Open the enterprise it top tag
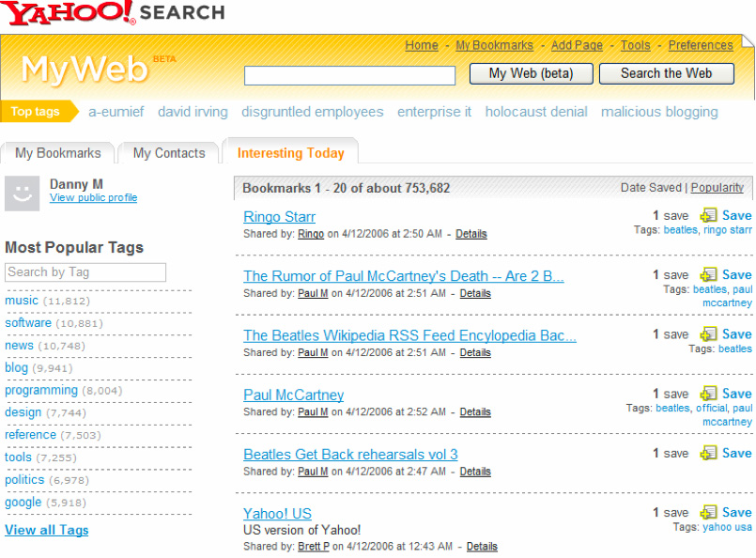 (x=435, y=112)
